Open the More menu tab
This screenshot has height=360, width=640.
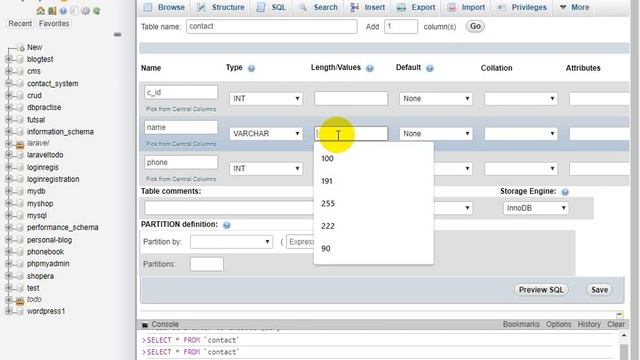coord(574,7)
